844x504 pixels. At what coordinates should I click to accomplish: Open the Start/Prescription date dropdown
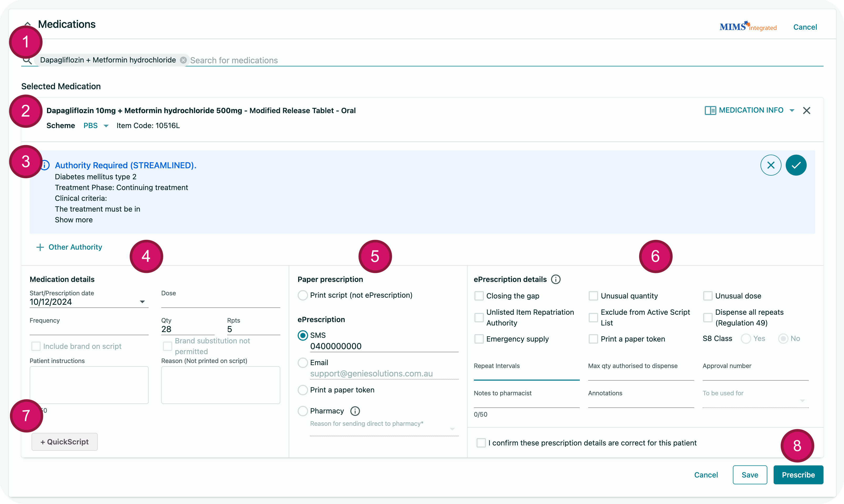[x=142, y=302]
